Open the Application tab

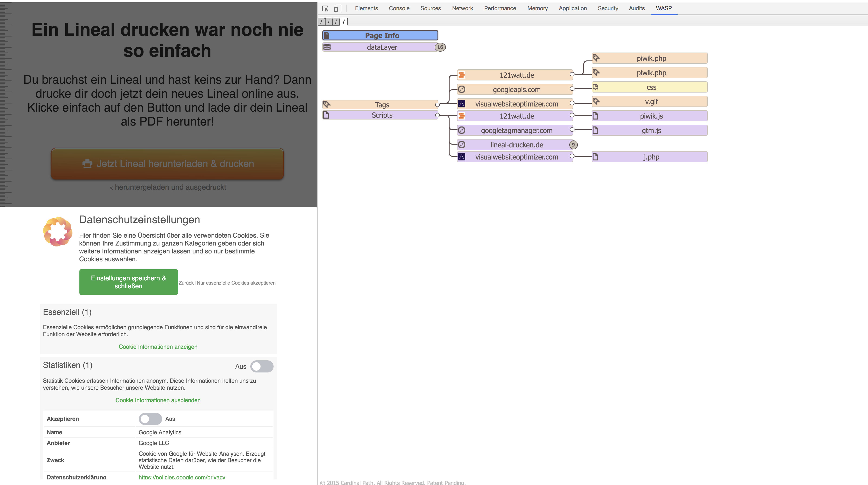(572, 8)
